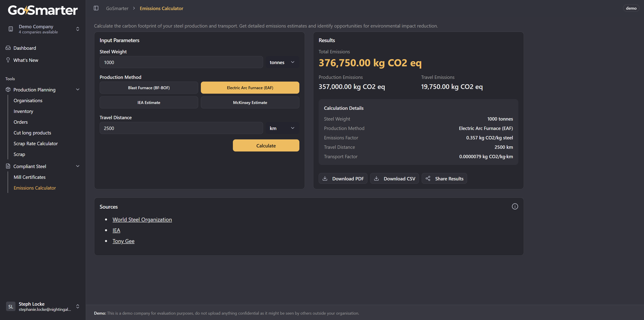The height and width of the screenshot is (320, 644).
Task: Click the Demo Company building icon
Action: click(x=11, y=29)
